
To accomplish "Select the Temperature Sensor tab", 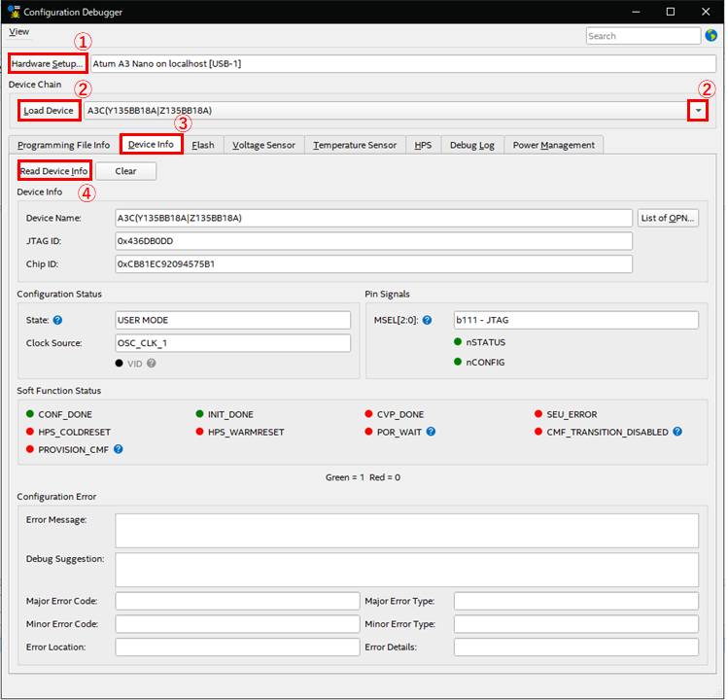I will pos(355,145).
